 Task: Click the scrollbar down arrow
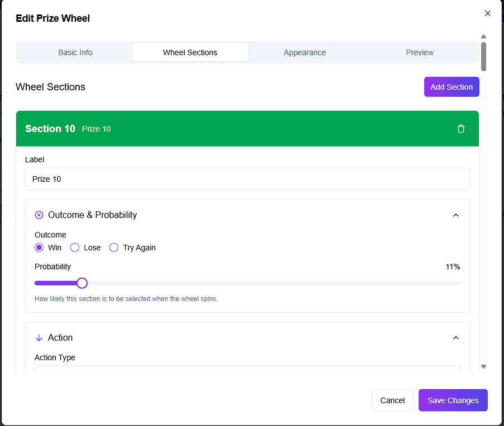pos(483,366)
